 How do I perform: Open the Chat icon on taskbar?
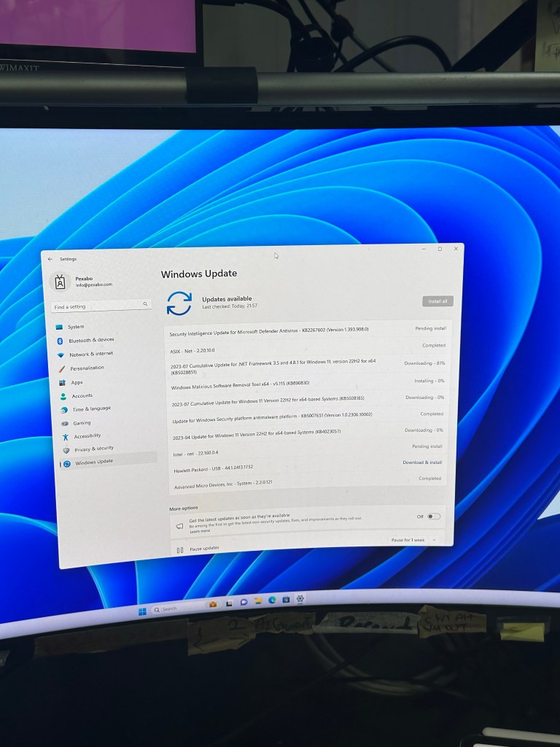pyautogui.click(x=244, y=602)
